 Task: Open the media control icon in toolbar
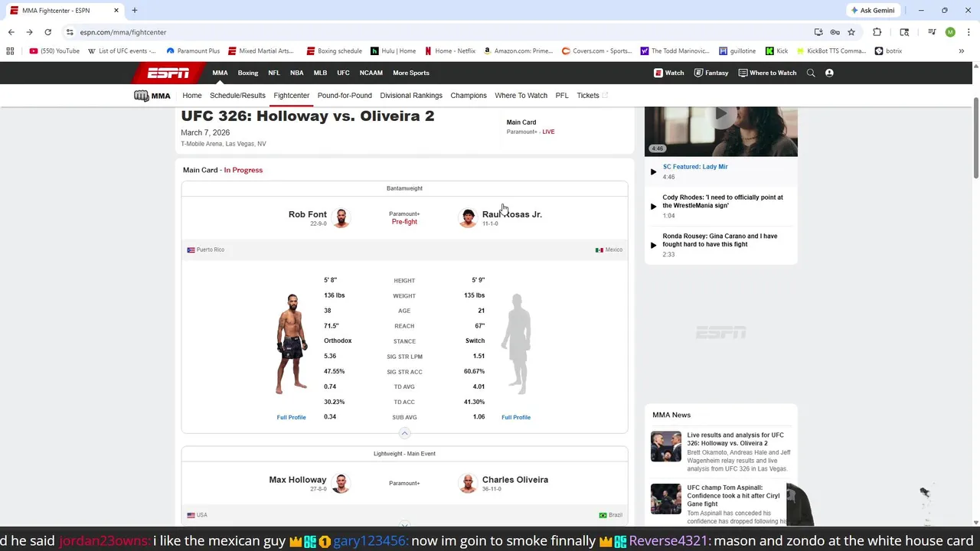(932, 32)
